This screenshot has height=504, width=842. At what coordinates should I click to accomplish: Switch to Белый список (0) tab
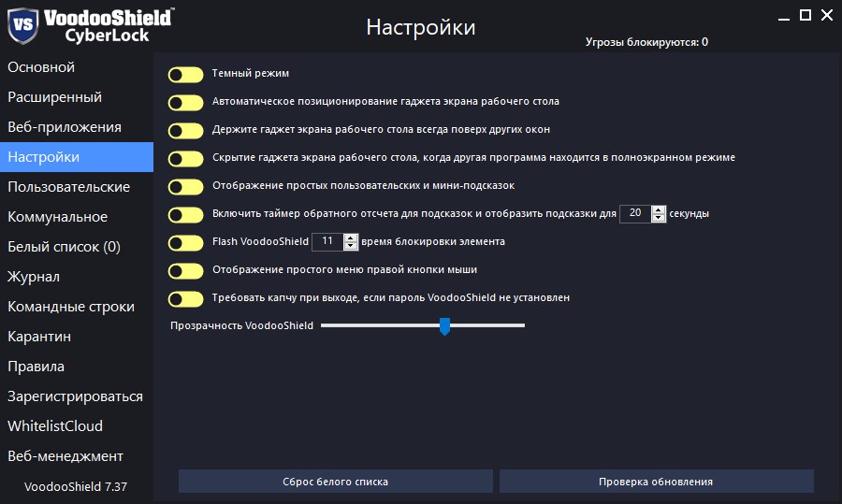tap(65, 247)
